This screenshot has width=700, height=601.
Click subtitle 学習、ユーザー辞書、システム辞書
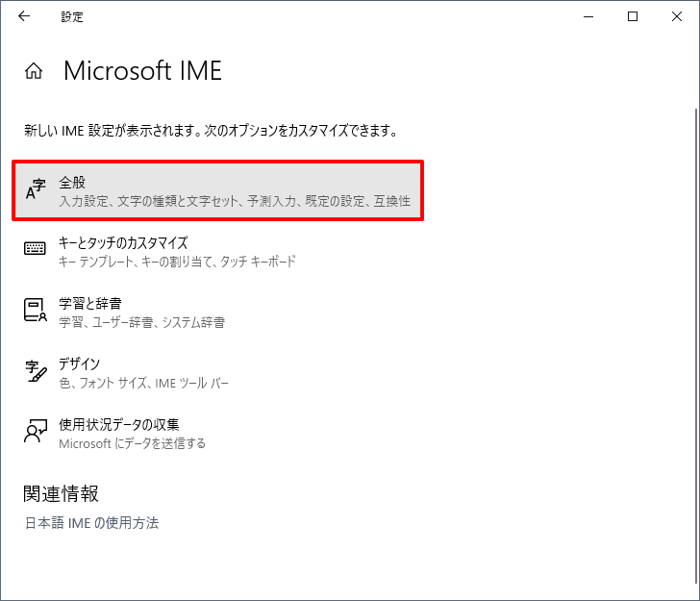coord(142,322)
